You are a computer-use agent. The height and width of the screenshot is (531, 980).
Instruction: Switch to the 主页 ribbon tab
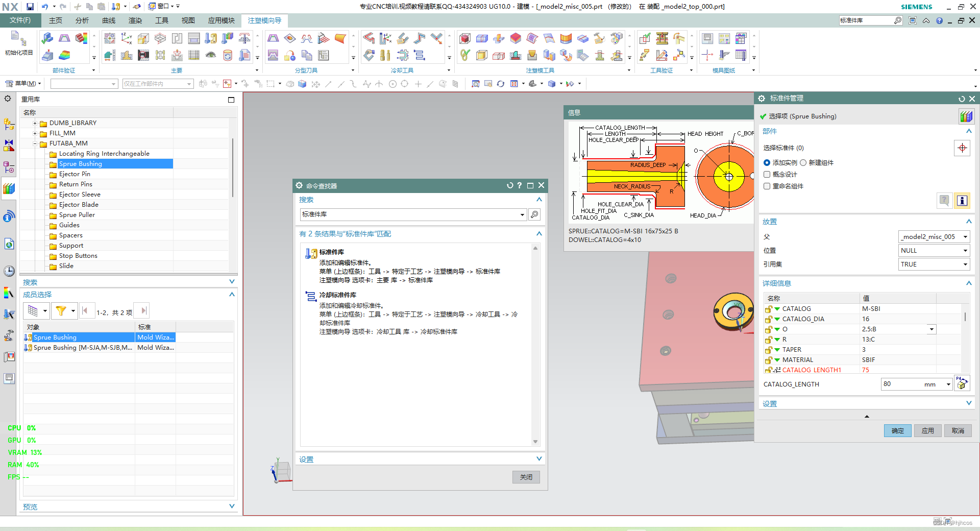tap(56, 20)
